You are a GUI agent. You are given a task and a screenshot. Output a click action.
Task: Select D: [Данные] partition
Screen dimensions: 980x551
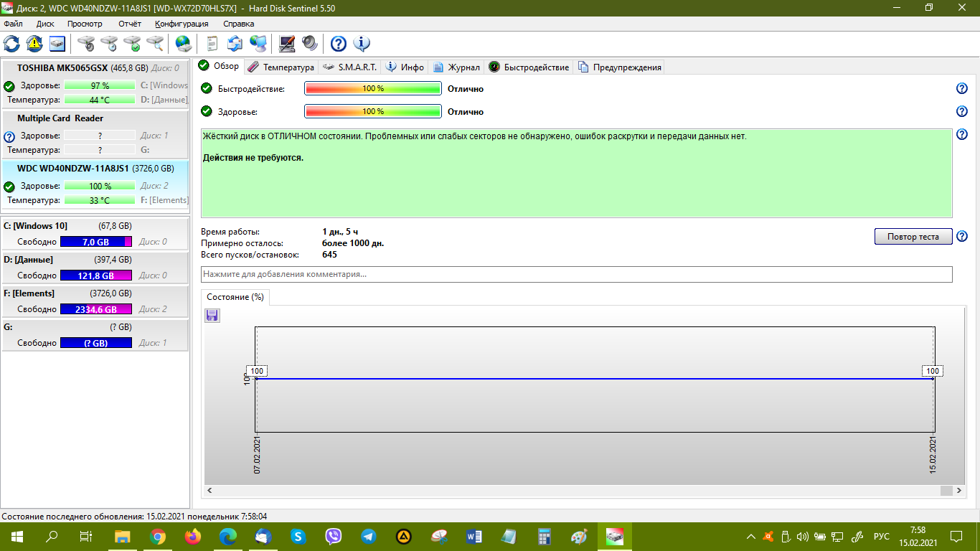[95, 267]
